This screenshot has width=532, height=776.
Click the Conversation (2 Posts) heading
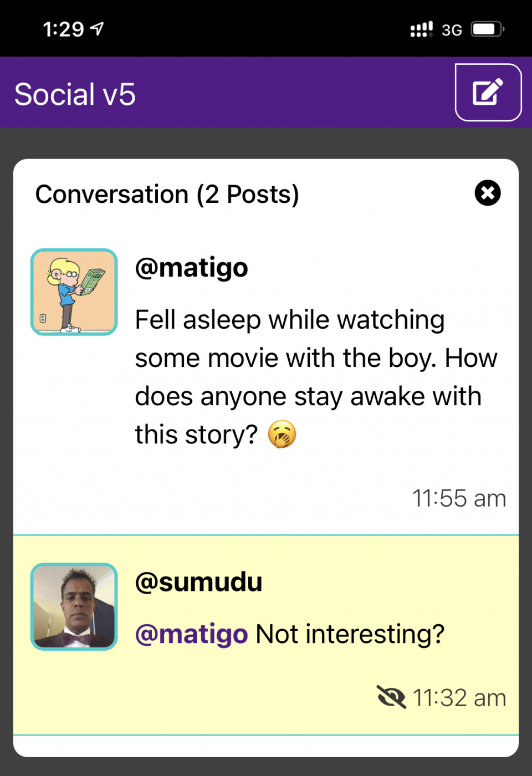(x=167, y=194)
